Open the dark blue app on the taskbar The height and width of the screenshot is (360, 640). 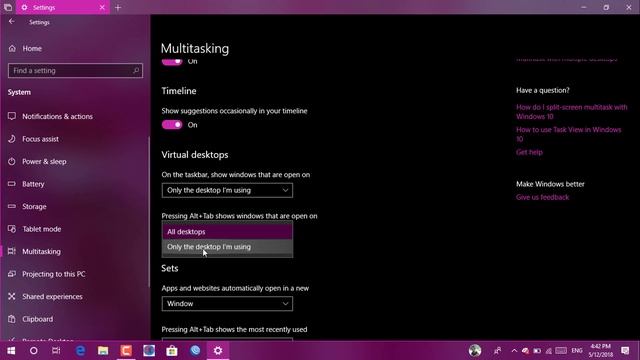pyautogui.click(x=149, y=351)
